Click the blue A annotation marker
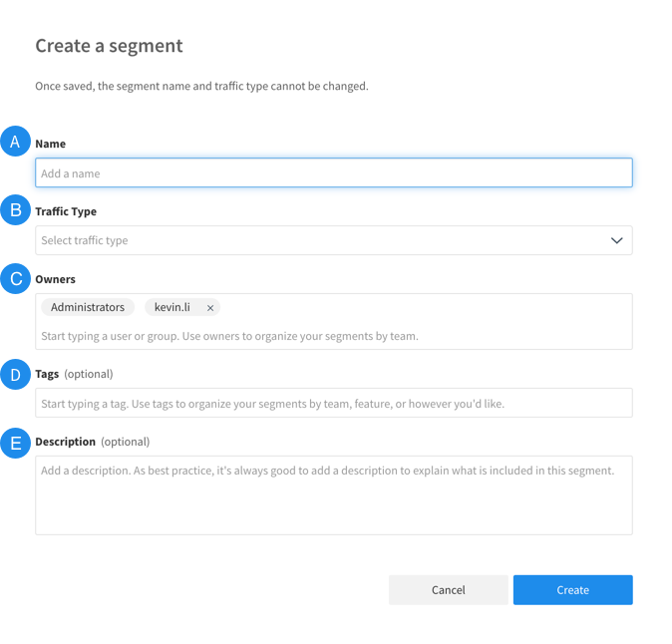672x644 pixels. pos(15,141)
